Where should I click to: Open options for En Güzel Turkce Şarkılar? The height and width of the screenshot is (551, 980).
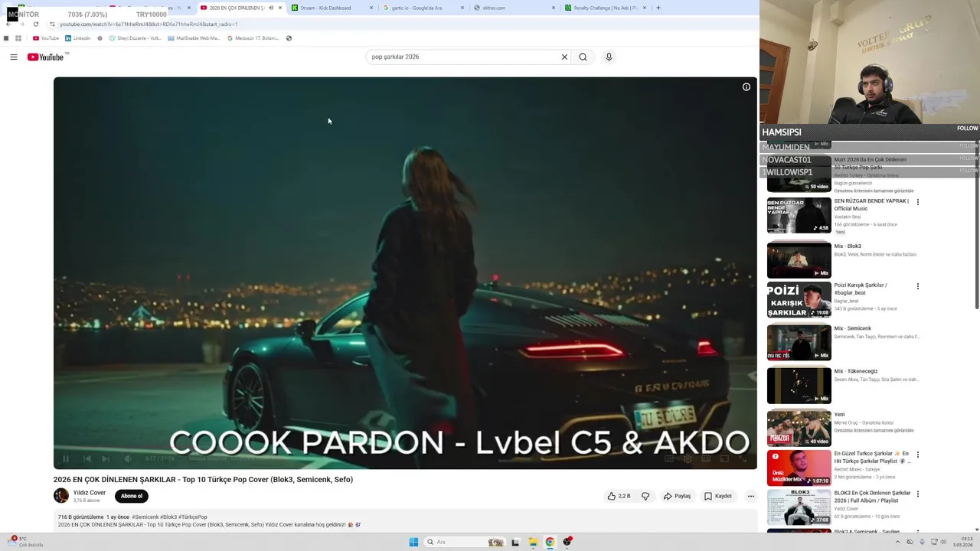(917, 455)
